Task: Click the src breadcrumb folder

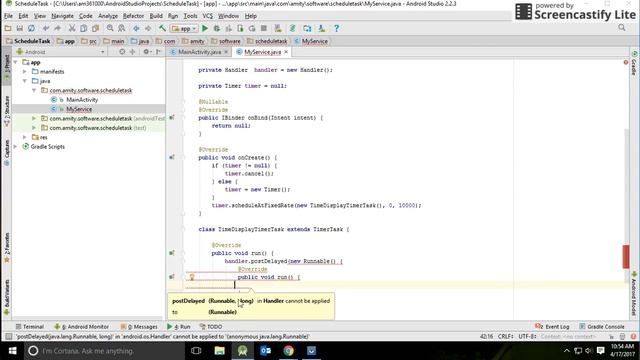Action: (89, 41)
